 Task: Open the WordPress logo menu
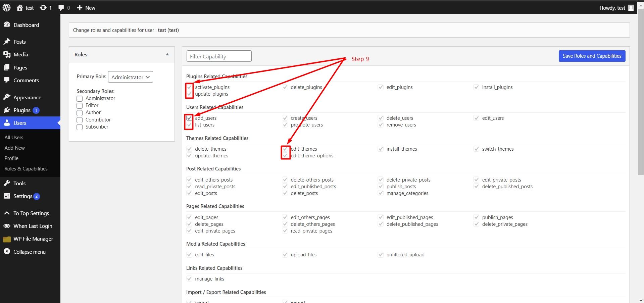[x=6, y=7]
